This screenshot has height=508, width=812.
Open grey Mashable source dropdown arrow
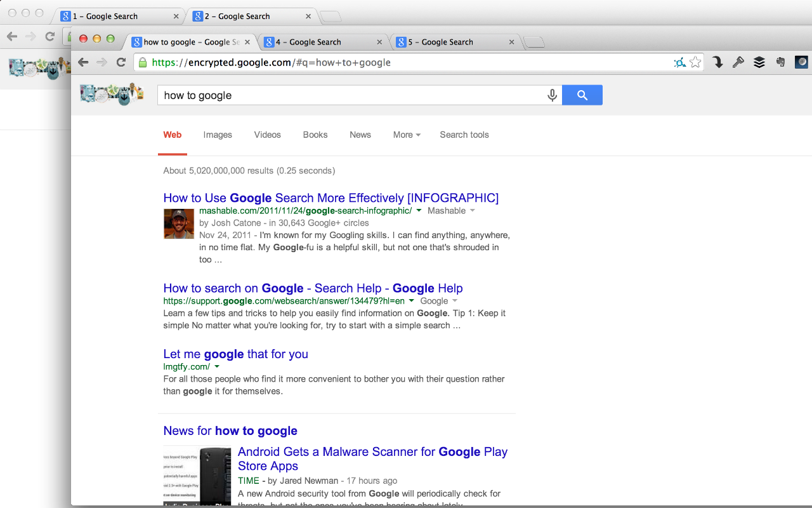(472, 211)
